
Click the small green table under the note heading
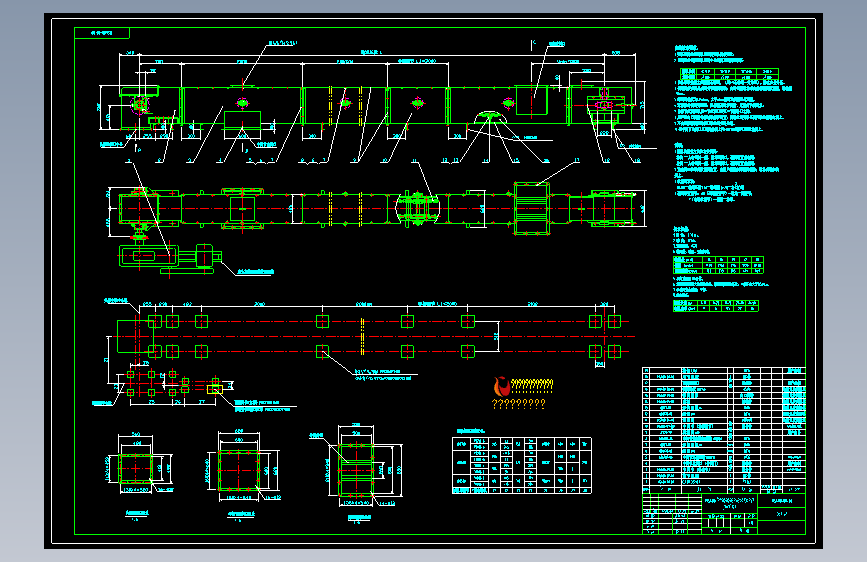pyautogui.click(x=729, y=74)
